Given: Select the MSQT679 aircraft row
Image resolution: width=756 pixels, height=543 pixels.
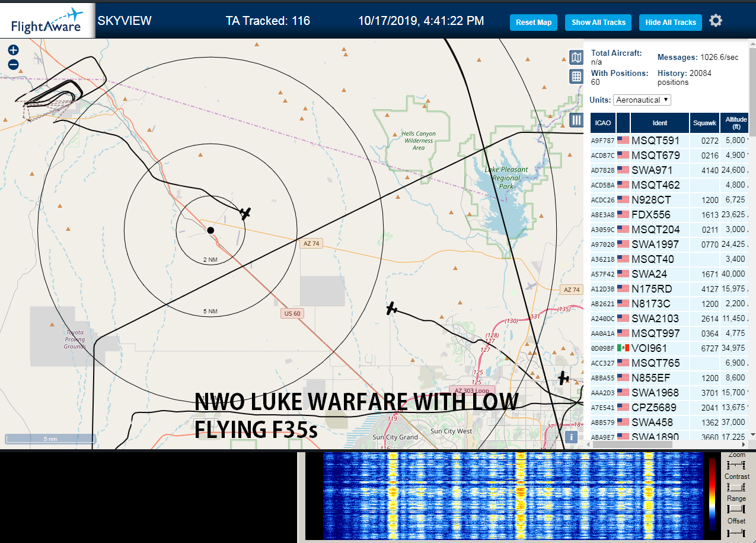Looking at the screenshot, I should click(x=669, y=155).
